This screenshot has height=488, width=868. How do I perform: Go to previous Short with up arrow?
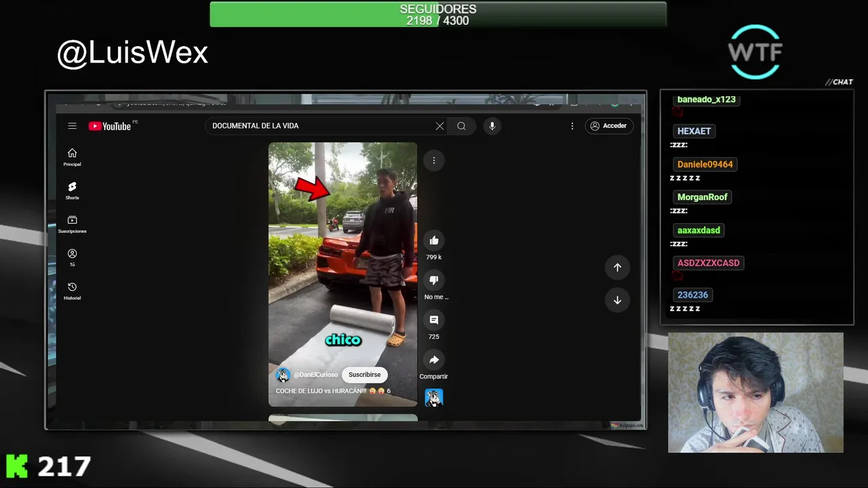coord(617,268)
